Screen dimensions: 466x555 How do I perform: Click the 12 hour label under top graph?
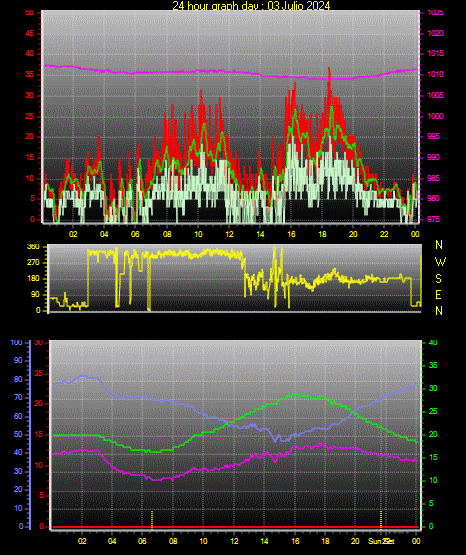click(229, 234)
